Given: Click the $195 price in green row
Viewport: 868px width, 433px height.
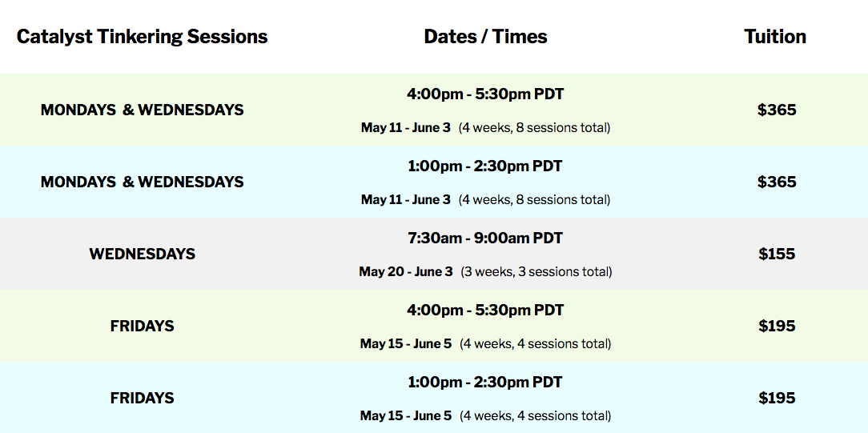Looking at the screenshot, I should point(777,326).
